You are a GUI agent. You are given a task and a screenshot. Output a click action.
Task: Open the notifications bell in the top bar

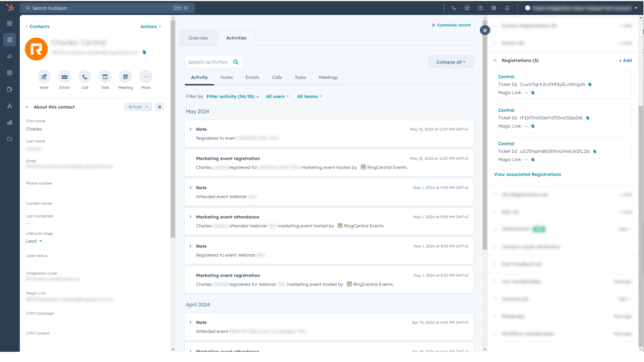pos(507,8)
